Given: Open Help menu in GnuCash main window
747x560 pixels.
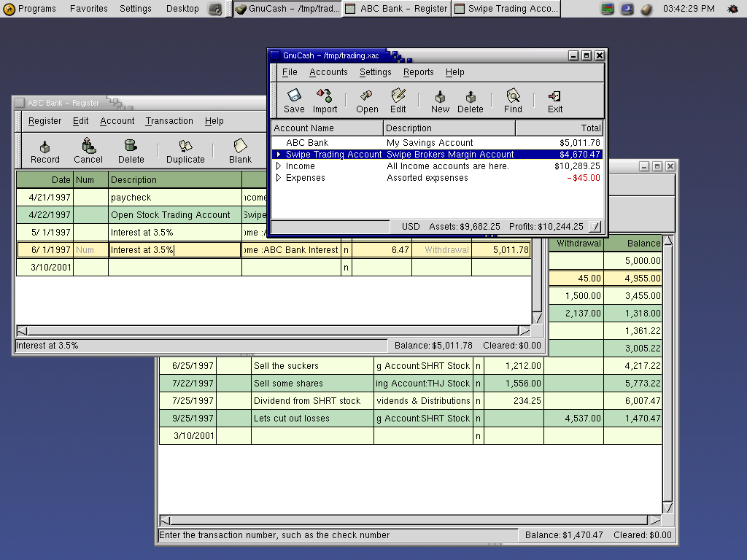Looking at the screenshot, I should pyautogui.click(x=455, y=72).
